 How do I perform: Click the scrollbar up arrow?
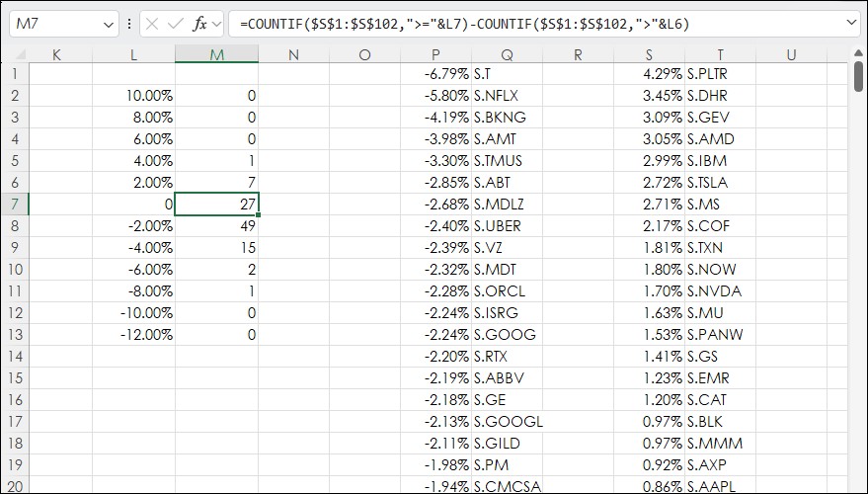click(858, 53)
